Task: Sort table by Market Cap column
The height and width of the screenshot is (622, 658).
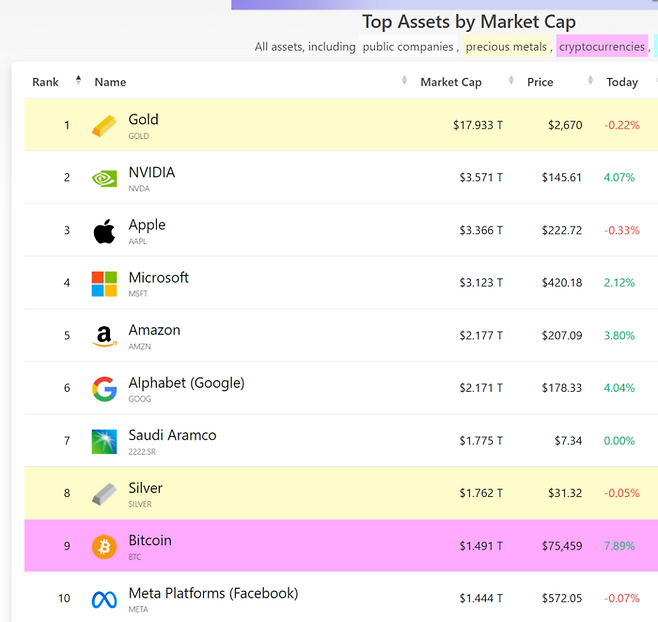Action: point(450,82)
